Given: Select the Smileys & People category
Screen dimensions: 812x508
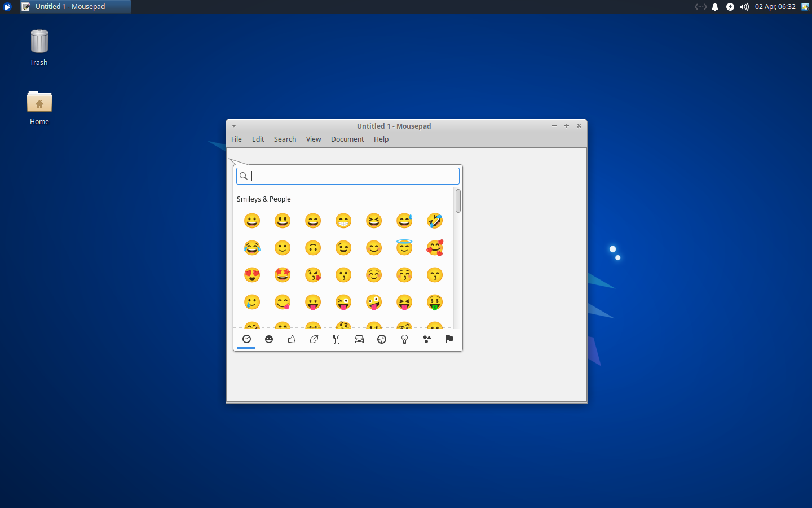Looking at the screenshot, I should click(269, 339).
